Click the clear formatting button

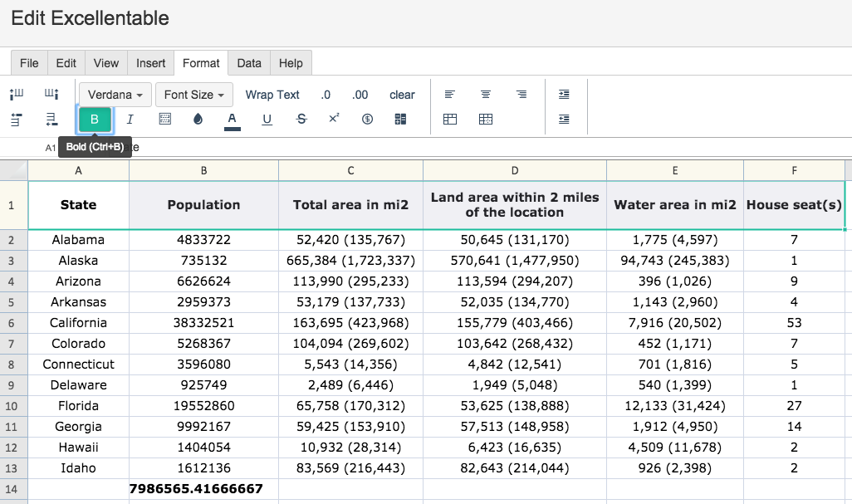pyautogui.click(x=402, y=95)
